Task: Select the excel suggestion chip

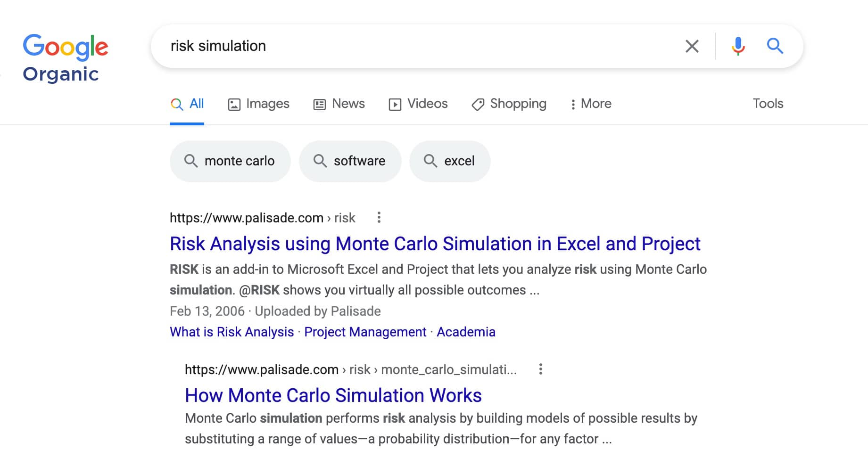Action: [449, 161]
